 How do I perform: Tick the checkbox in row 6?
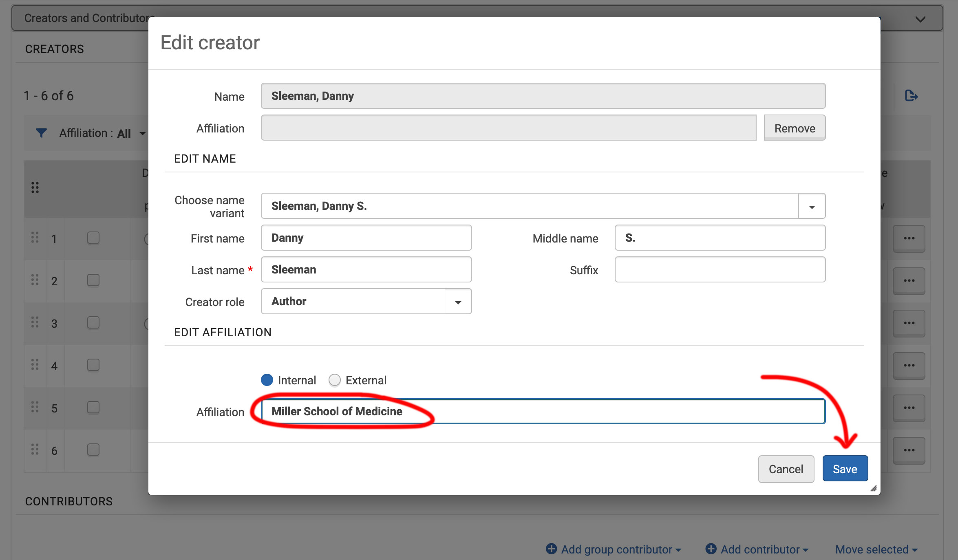[x=93, y=450]
